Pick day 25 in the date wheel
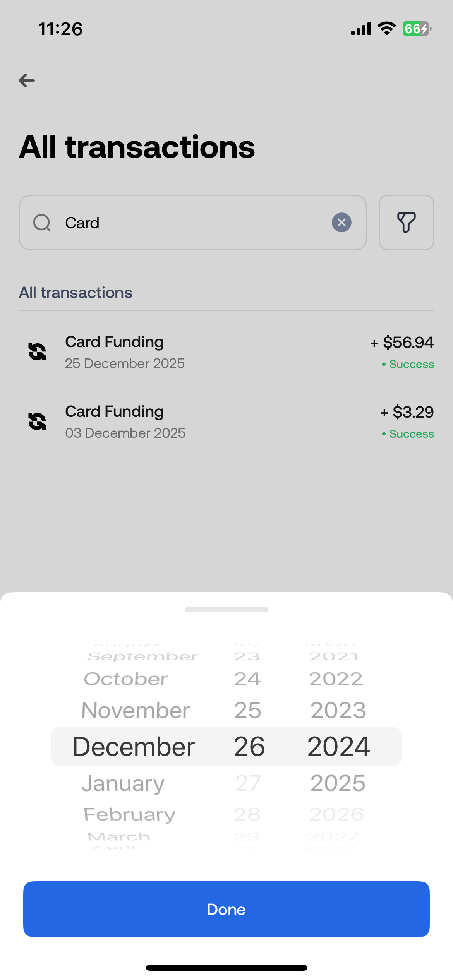453x980 pixels. [248, 710]
